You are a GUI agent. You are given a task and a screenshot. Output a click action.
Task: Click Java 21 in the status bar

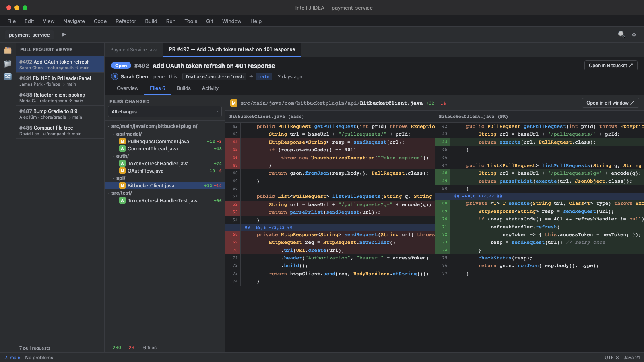[632, 358]
